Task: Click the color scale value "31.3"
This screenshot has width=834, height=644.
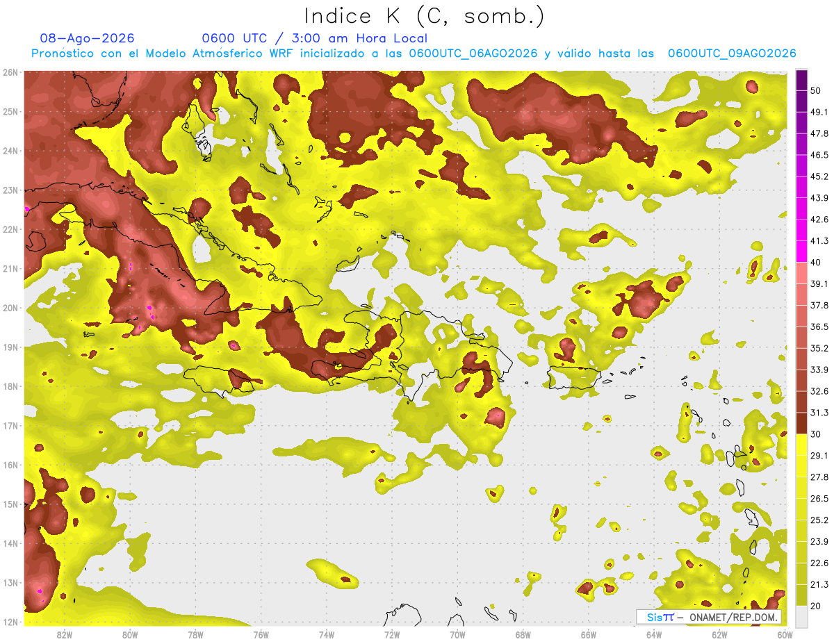Action: click(x=819, y=413)
